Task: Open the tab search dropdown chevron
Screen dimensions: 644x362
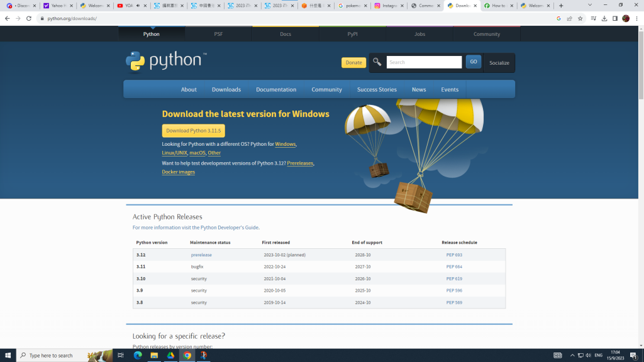Action: [x=590, y=5]
